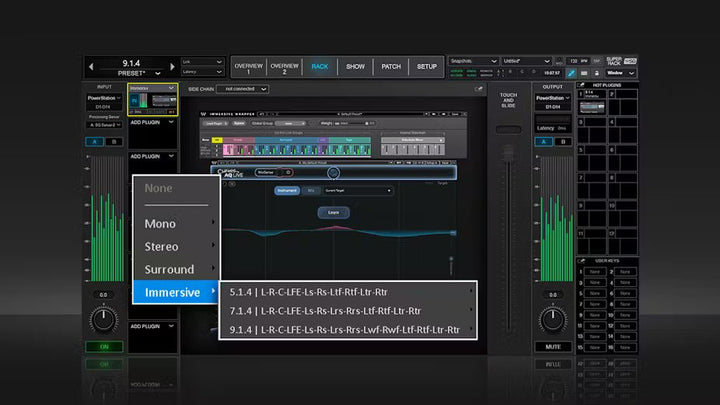
Task: Click User Key 2 None button
Action: 625,272
